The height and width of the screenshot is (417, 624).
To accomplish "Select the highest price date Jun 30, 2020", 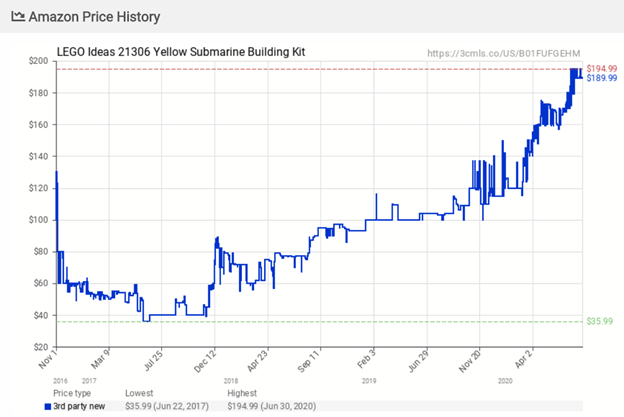I will (x=277, y=405).
